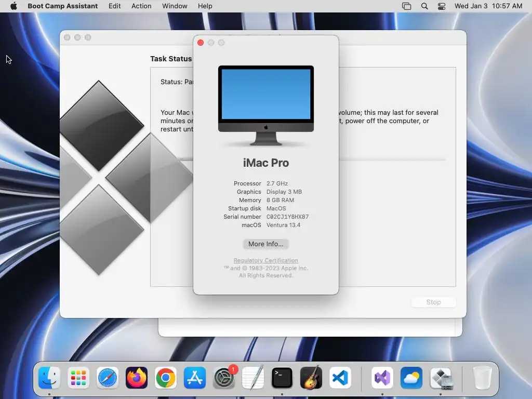Image resolution: width=532 pixels, height=399 pixels.
Task: Open Spotlight search in menu bar
Action: (424, 6)
